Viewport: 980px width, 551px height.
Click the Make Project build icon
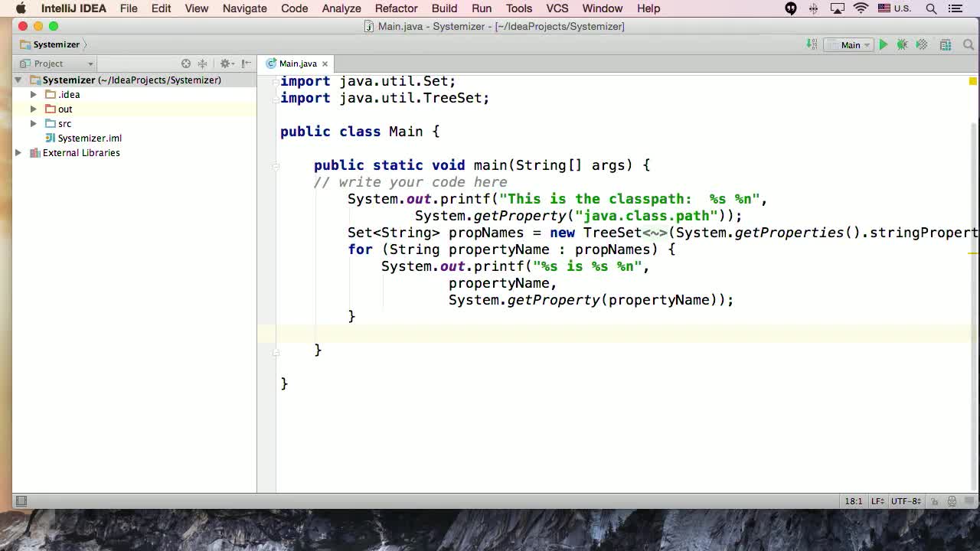click(812, 44)
